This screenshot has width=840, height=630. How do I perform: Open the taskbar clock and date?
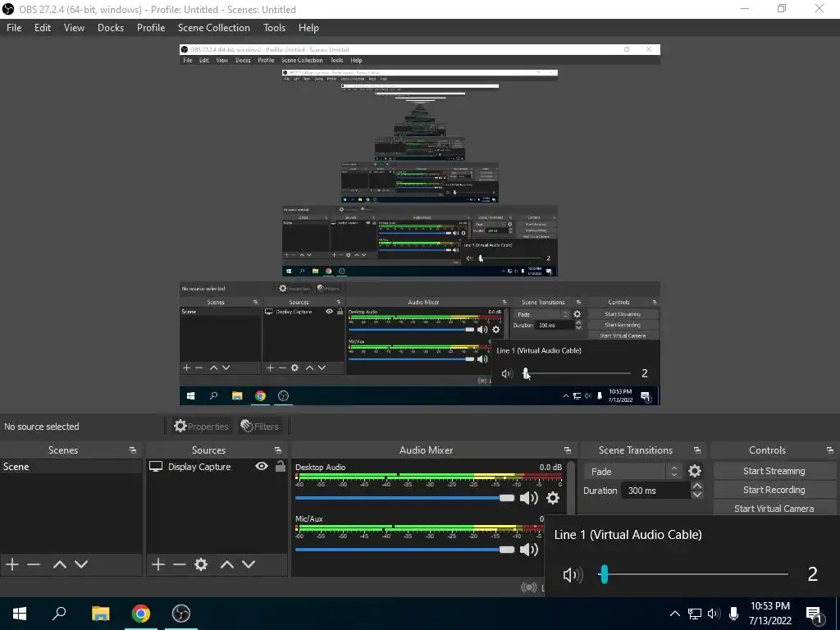pos(770,614)
